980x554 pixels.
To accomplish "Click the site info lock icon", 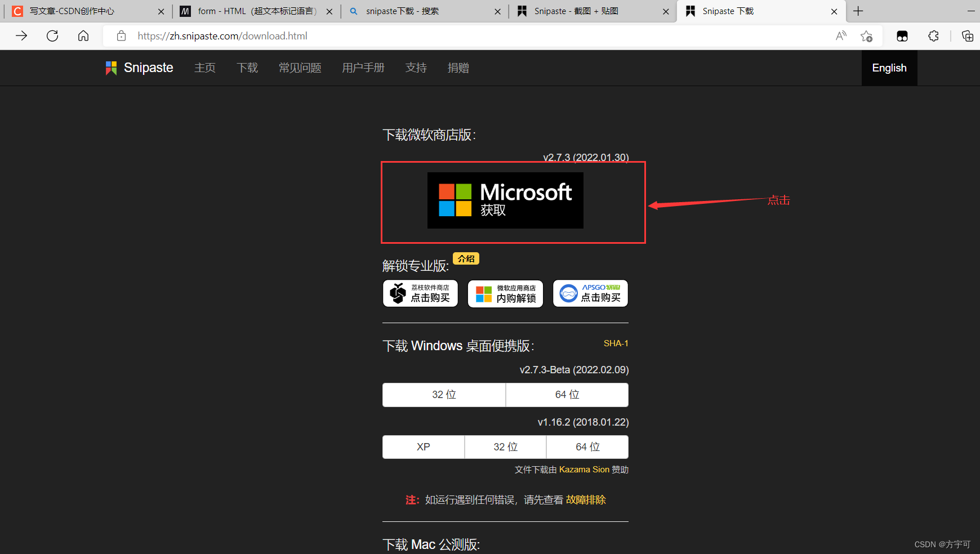I will [x=121, y=36].
